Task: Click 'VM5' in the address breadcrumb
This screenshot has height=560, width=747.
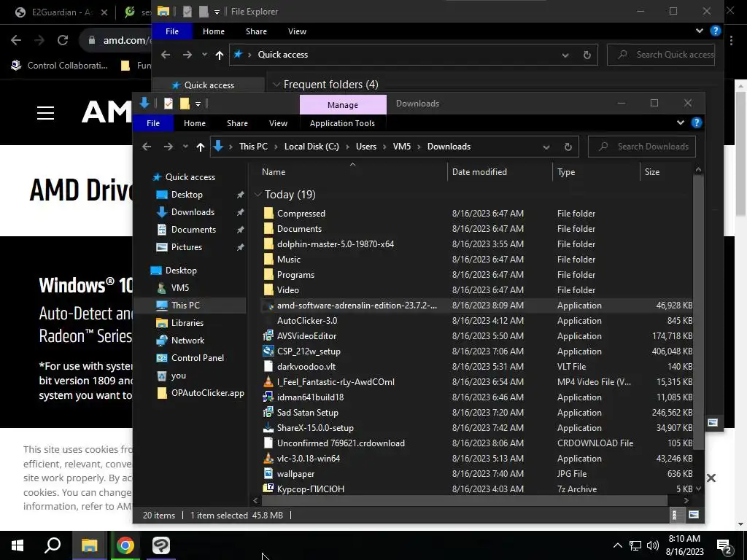Action: [x=402, y=147]
